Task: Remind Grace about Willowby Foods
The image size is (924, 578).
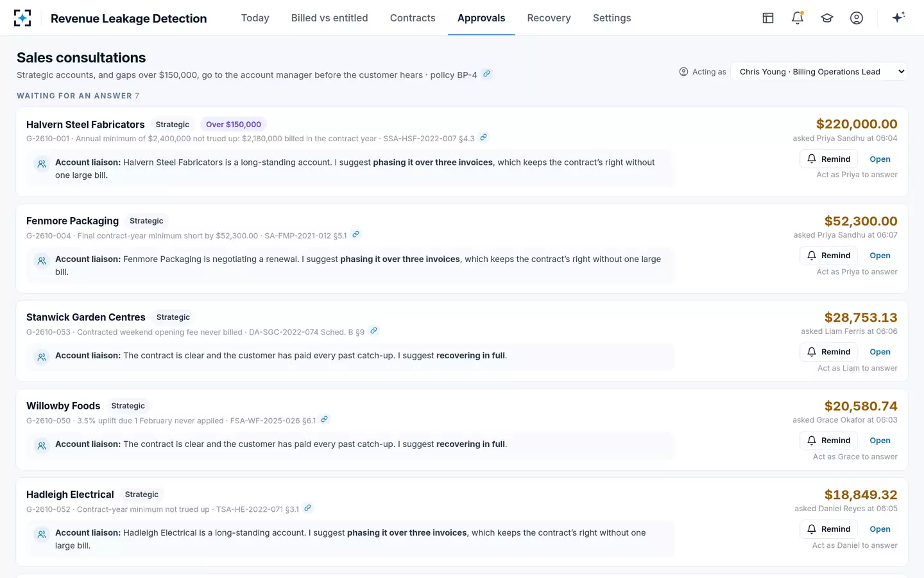Action: coord(828,440)
